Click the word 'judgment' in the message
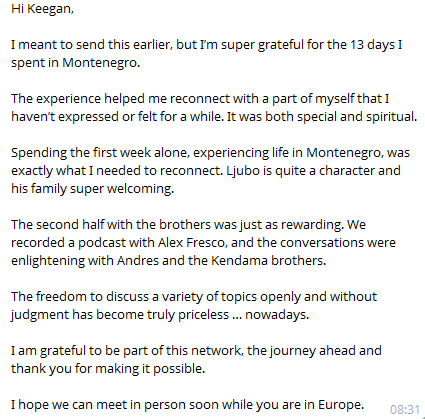This screenshot has width=425, height=419. coord(40,315)
